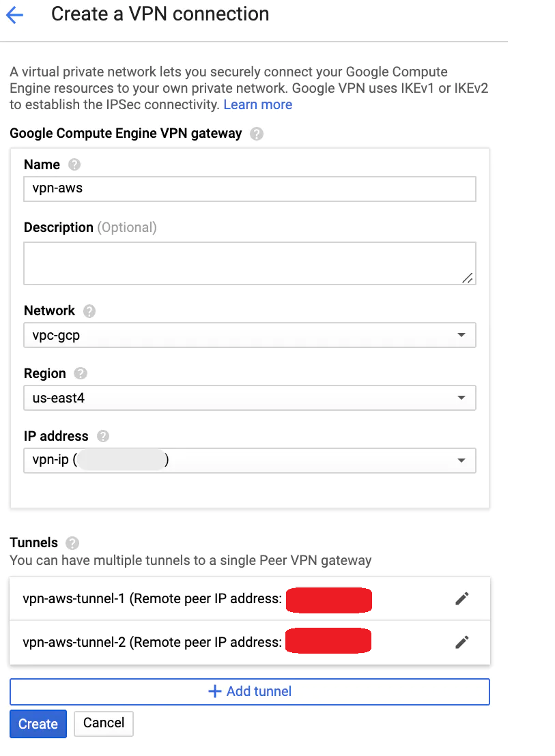Click inside the Name field containing vpn-aws
The height and width of the screenshot is (756, 555).
point(250,188)
